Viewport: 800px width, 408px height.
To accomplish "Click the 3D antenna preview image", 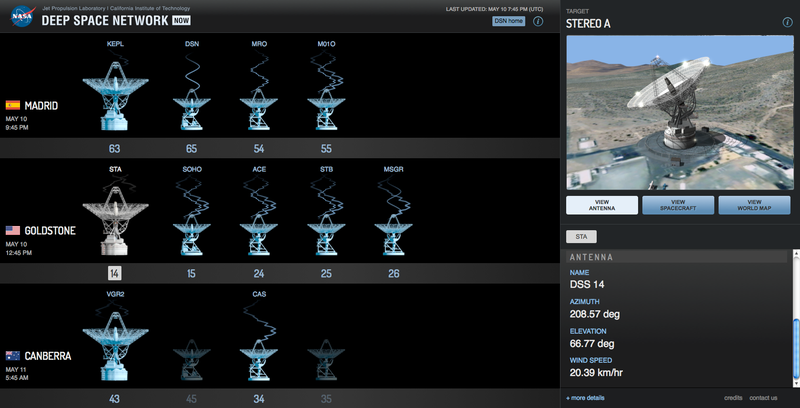I will tap(680, 113).
